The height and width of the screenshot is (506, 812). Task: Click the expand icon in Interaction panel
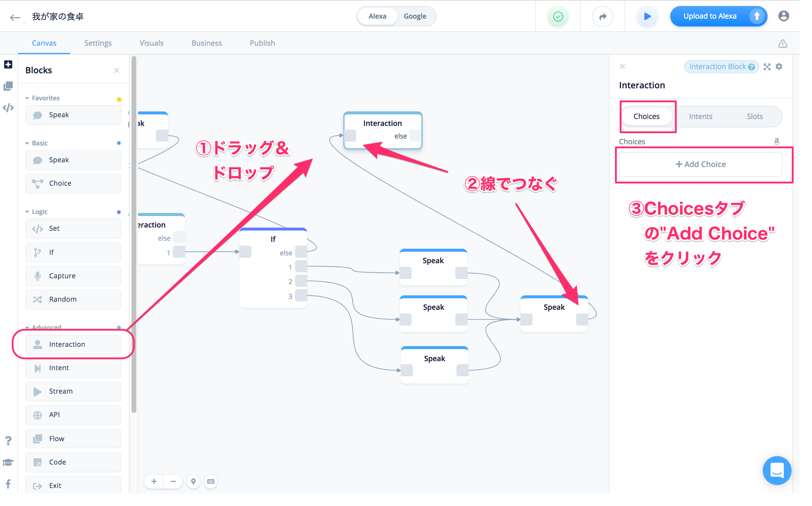pos(767,67)
